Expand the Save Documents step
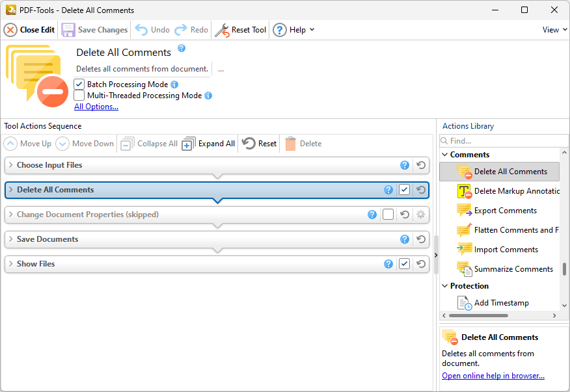The image size is (570, 392). tap(10, 239)
